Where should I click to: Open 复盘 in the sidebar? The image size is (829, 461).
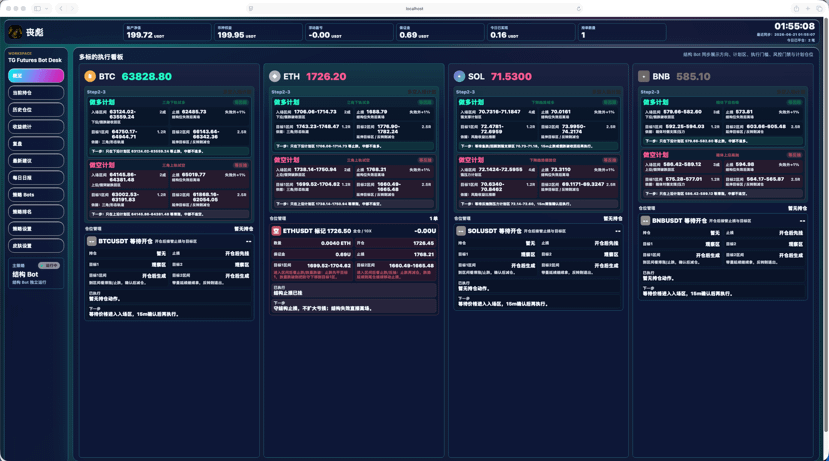click(36, 144)
